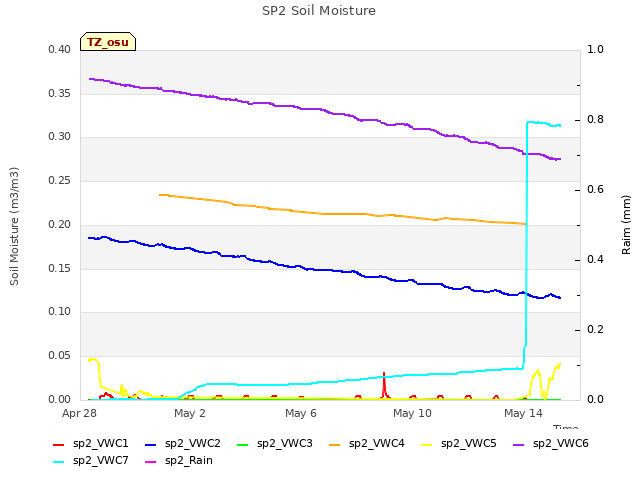Click the May 2 x-axis tick label
This screenshot has height=480, width=640.
[x=190, y=413]
